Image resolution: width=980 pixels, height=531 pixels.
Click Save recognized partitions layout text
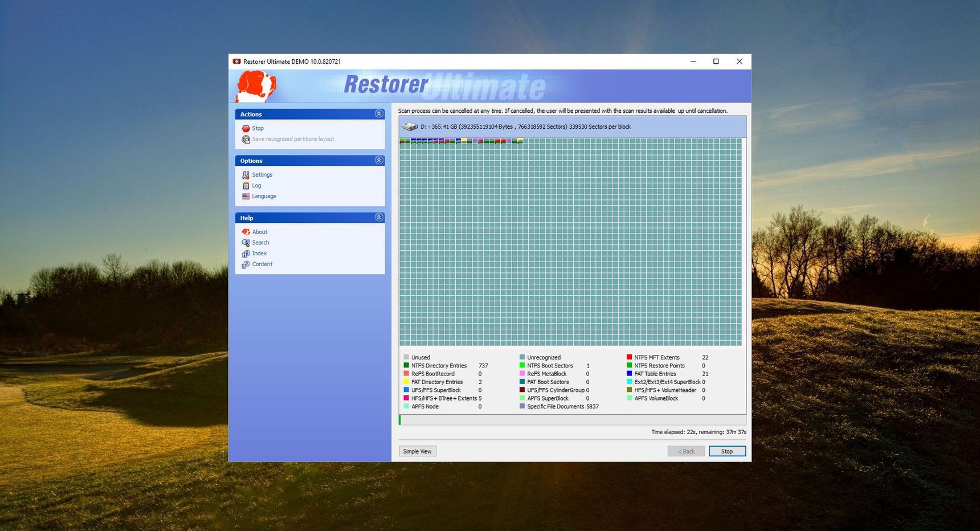click(x=293, y=139)
